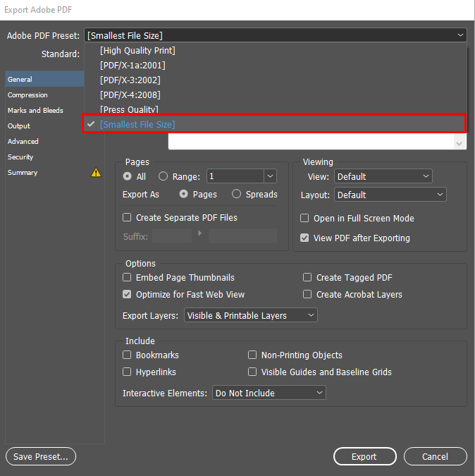Click the description box scroll-down arrow
This screenshot has width=475, height=476.
point(459,143)
